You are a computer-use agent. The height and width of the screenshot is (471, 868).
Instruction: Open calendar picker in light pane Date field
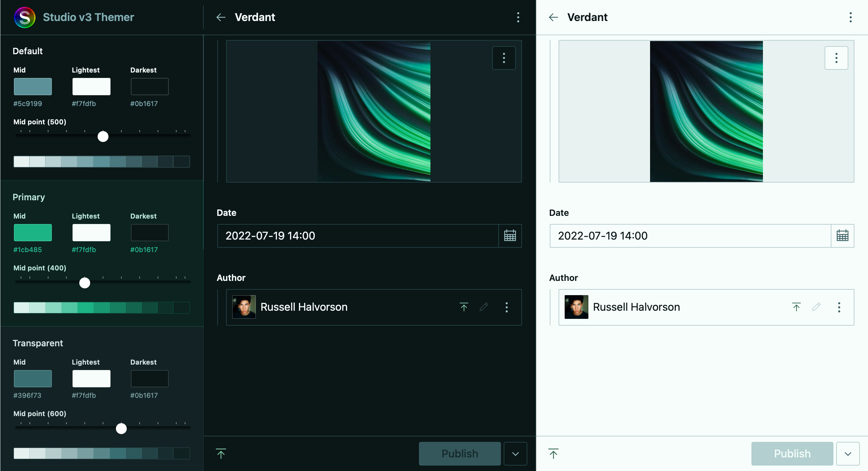[842, 235]
